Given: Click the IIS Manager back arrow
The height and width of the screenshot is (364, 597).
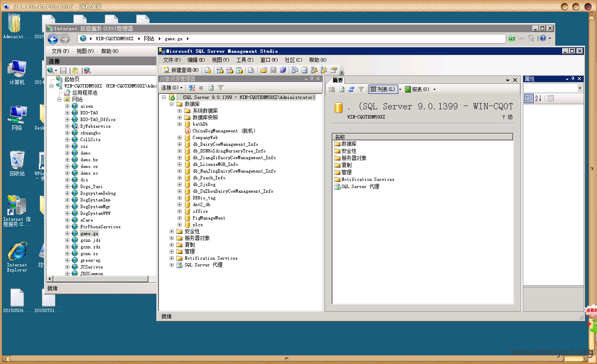Looking at the screenshot, I should (53, 39).
